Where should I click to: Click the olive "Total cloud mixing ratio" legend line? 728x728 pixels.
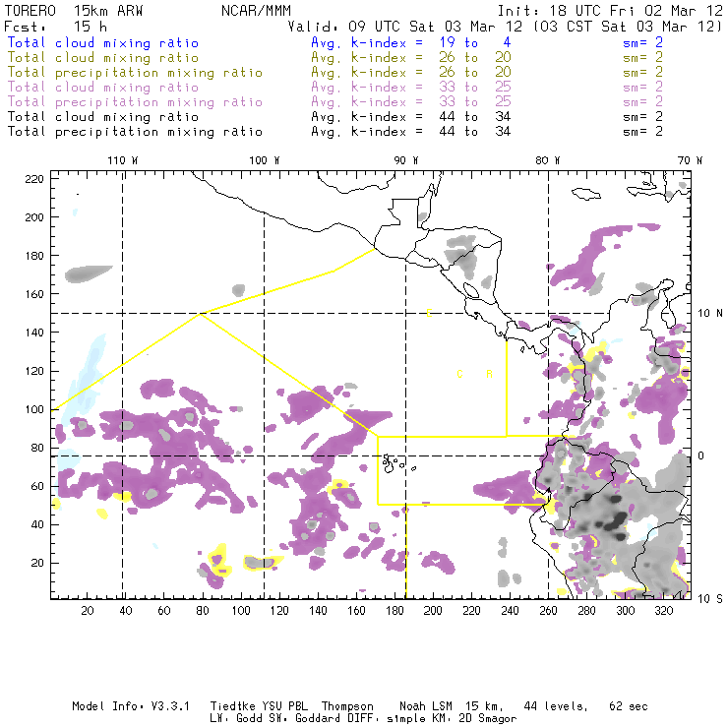(103, 58)
